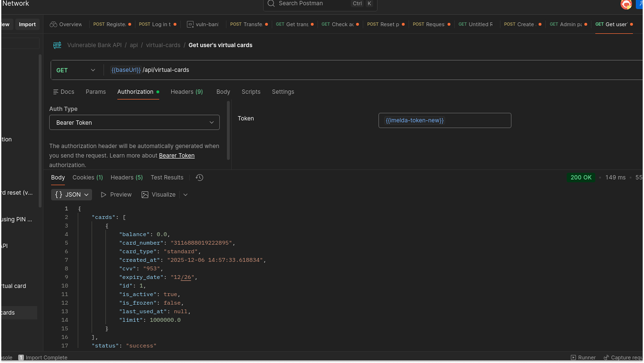Click the search magnifier icon

click(x=271, y=3)
